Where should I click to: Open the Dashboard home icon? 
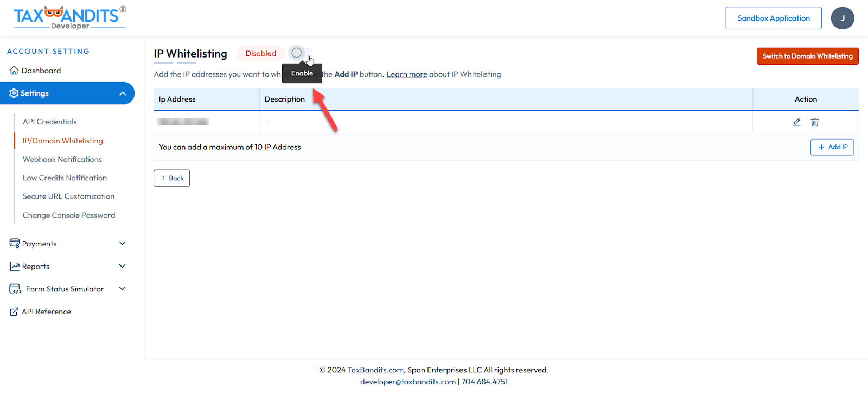[14, 71]
